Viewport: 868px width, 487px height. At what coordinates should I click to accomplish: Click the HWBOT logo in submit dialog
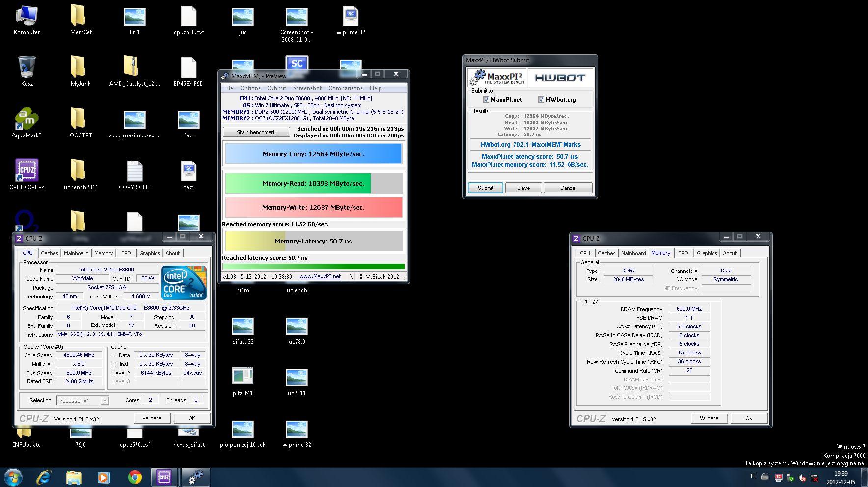click(x=560, y=78)
